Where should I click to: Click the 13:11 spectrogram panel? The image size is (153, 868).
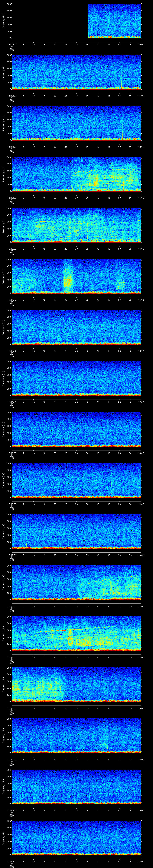click(x=77, y=123)
